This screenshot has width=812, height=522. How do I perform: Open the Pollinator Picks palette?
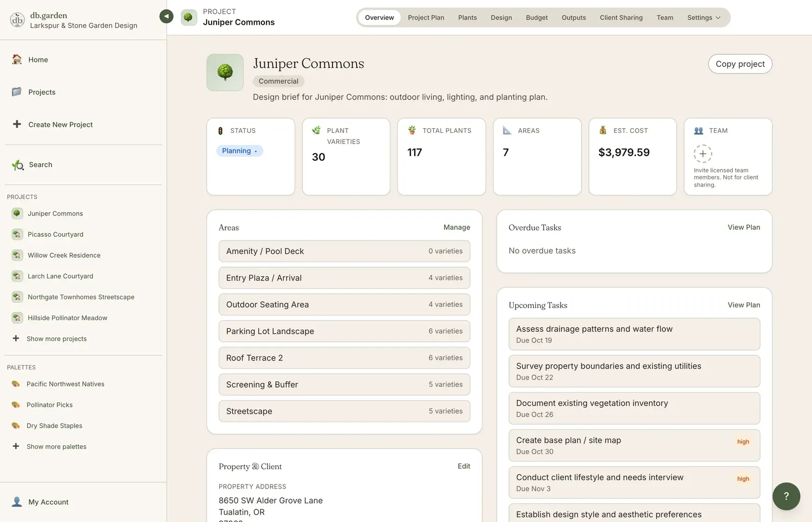[x=49, y=405]
